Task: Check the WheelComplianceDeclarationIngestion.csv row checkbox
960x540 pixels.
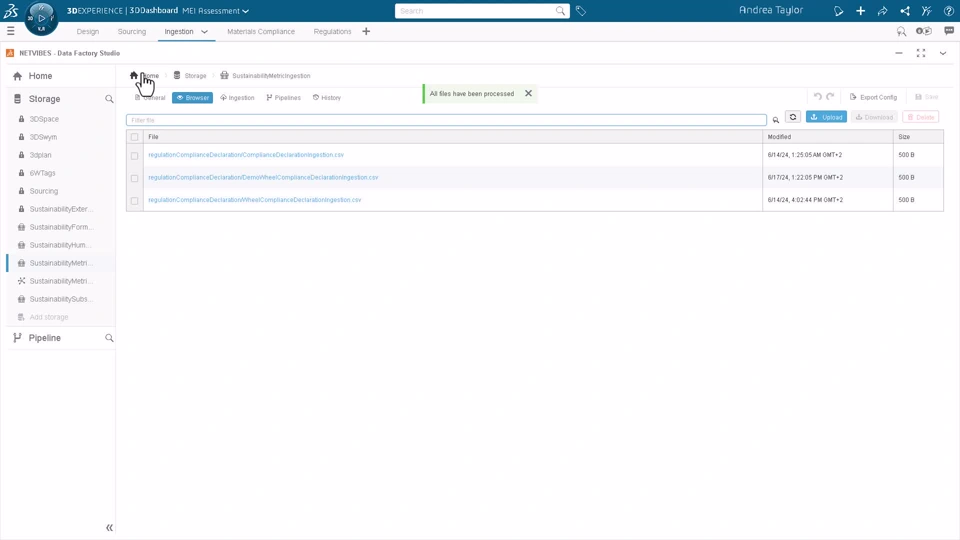Action: [135, 201]
